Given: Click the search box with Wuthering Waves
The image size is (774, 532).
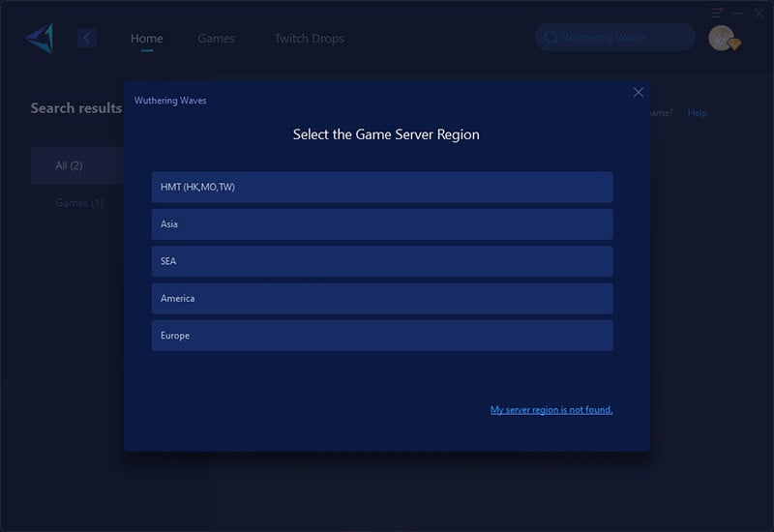Looking at the screenshot, I should [x=615, y=38].
